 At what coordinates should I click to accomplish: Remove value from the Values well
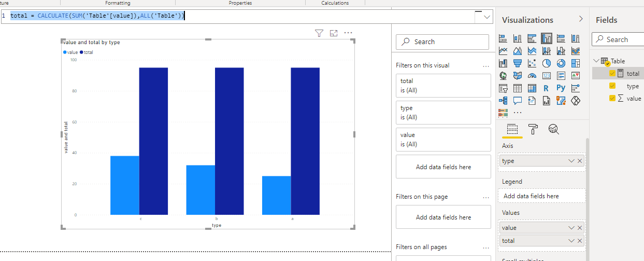580,228
